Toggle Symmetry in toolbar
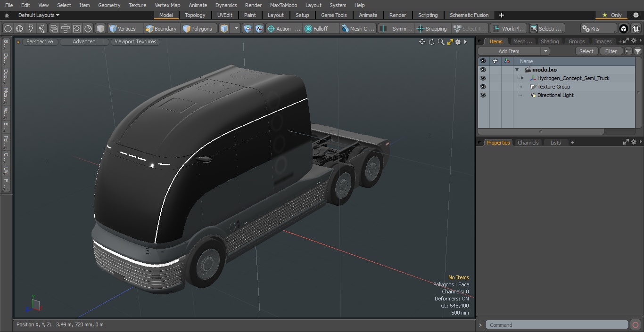 396,29
